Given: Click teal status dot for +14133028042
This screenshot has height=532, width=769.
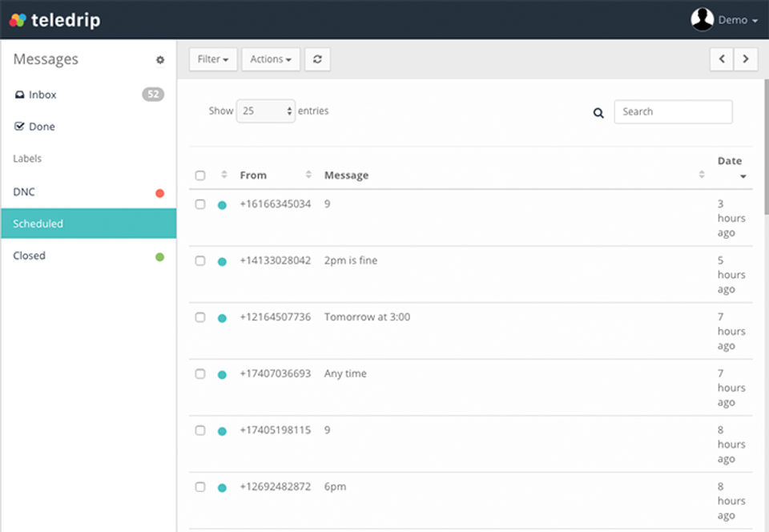Looking at the screenshot, I should [x=222, y=261].
